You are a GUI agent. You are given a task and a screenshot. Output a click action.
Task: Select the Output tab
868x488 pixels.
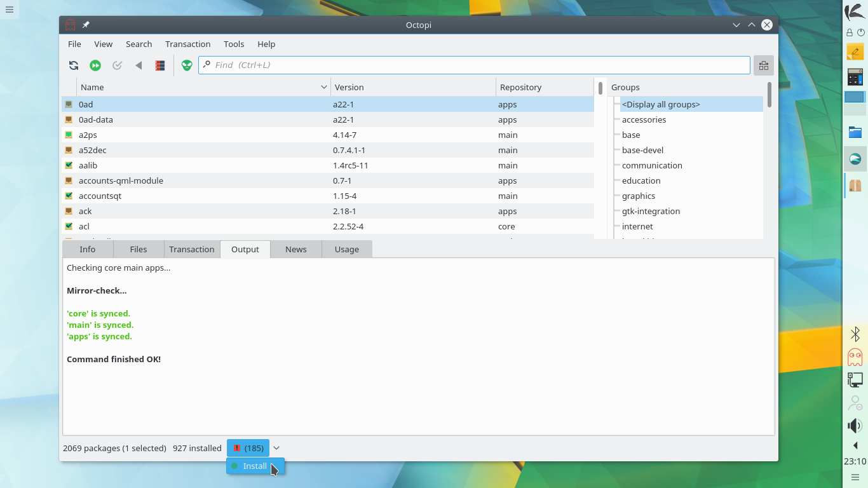click(245, 249)
